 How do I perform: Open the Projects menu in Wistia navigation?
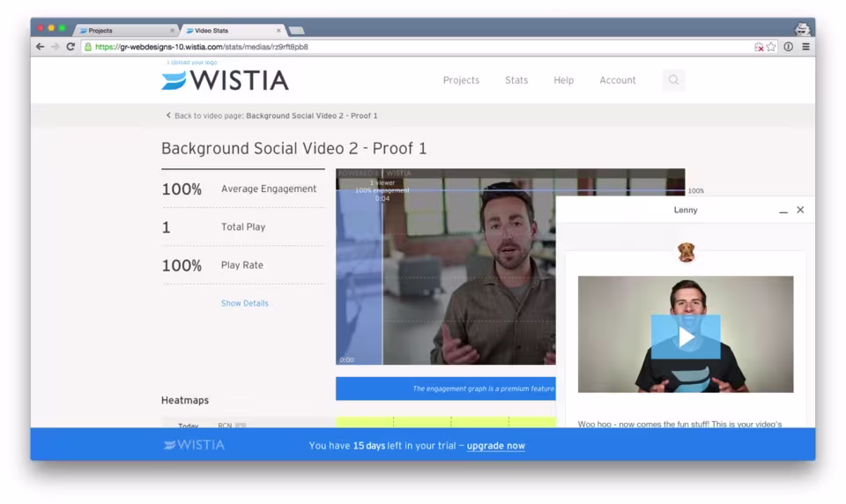tap(461, 80)
